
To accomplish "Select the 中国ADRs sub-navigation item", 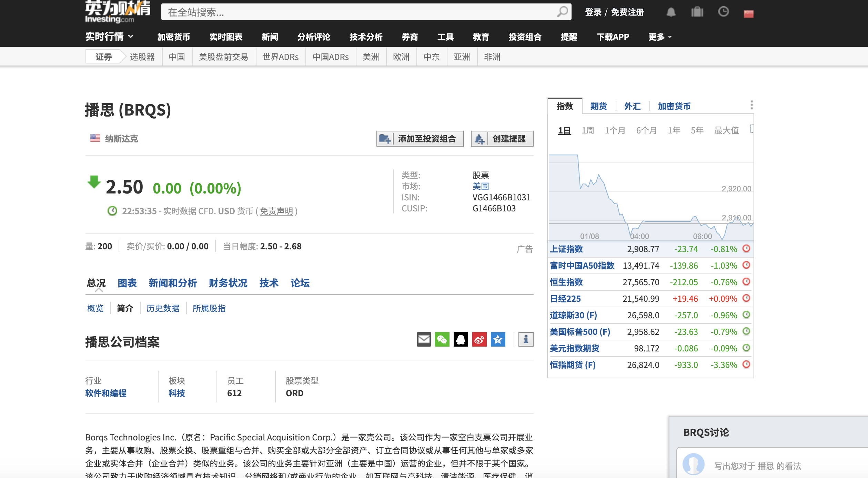I will coord(330,57).
